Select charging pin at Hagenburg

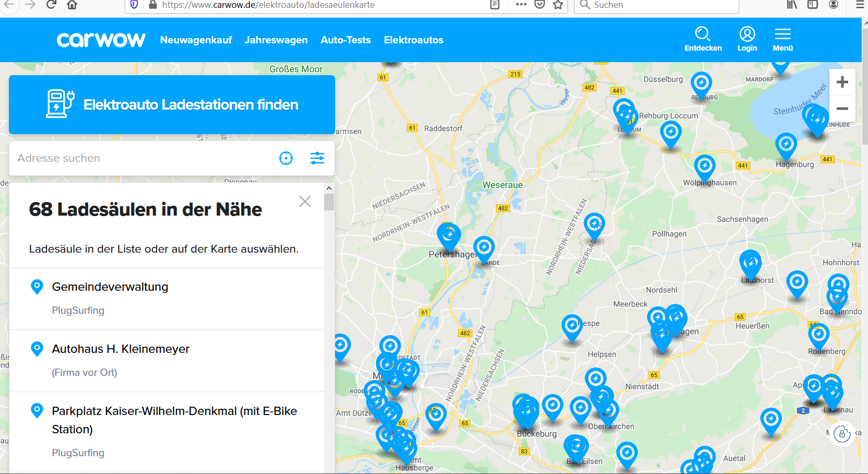(786, 147)
